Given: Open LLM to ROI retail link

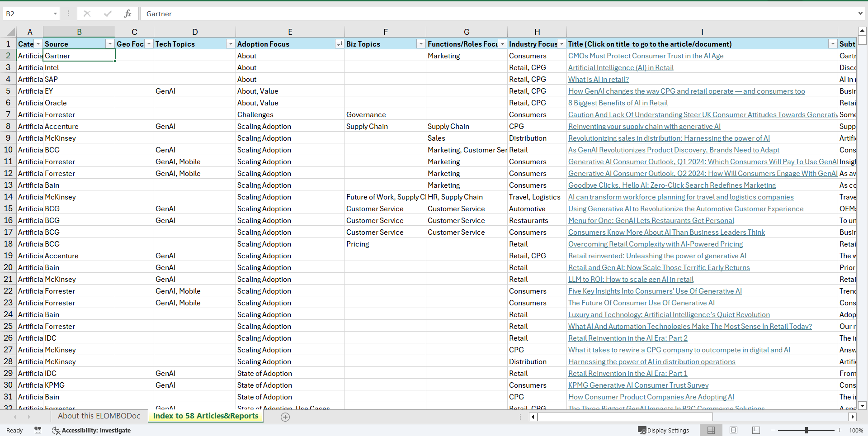Looking at the screenshot, I should point(631,279).
